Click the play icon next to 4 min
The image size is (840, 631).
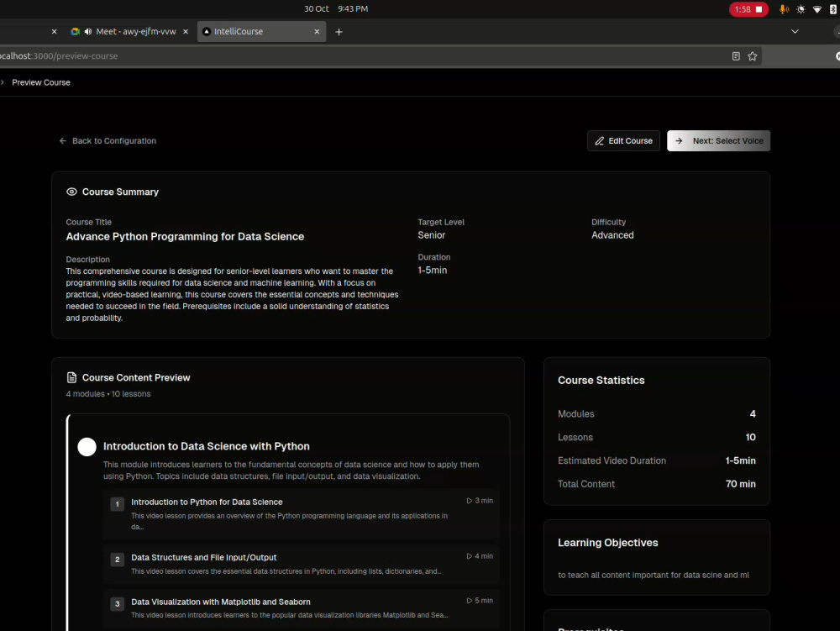470,556
